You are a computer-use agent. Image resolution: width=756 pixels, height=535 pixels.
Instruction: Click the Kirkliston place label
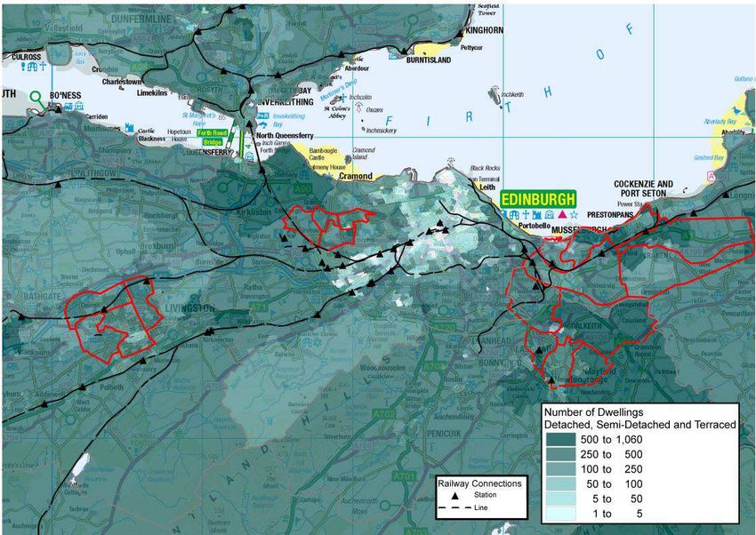click(253, 212)
